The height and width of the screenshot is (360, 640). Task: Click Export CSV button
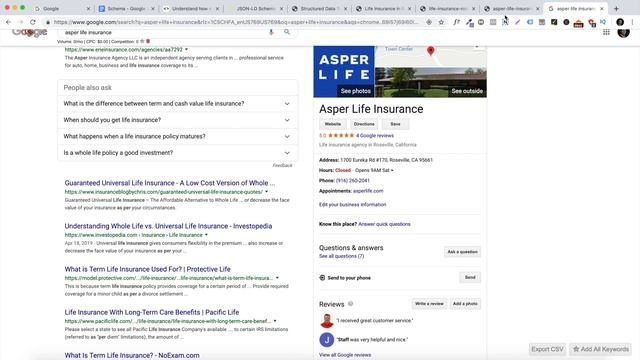pos(547,349)
